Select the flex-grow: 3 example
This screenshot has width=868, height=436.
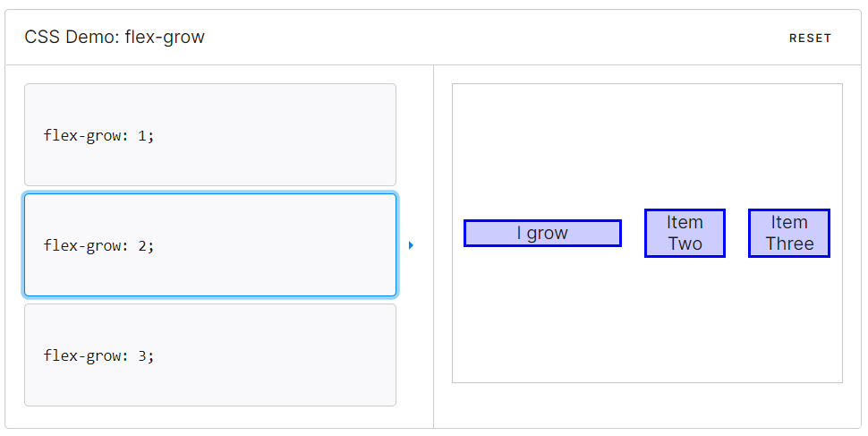(x=210, y=355)
